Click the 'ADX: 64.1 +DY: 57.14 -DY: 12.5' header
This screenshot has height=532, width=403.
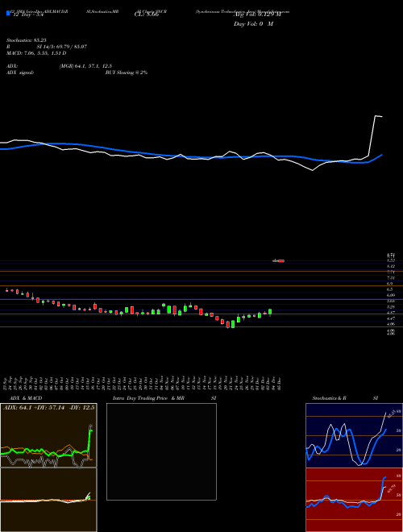point(48,407)
